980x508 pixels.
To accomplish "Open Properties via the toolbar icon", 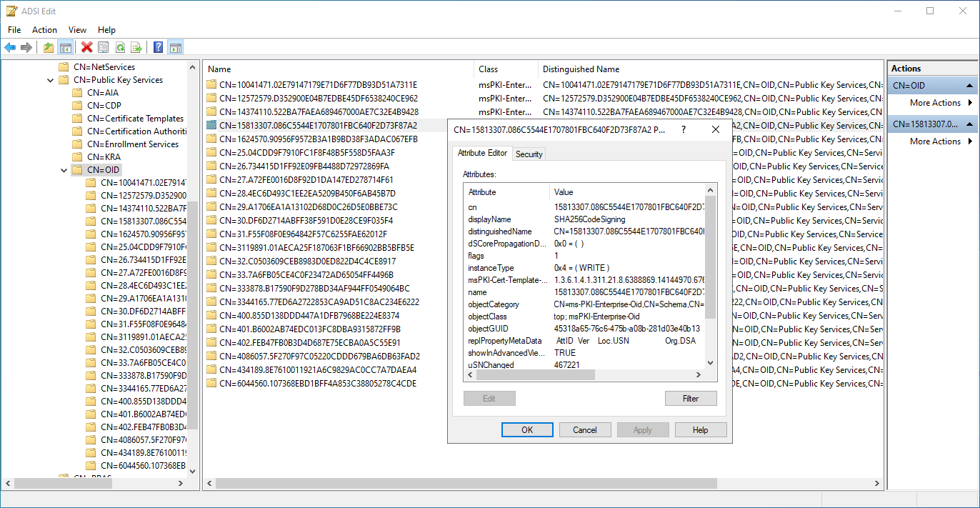I will click(x=103, y=47).
